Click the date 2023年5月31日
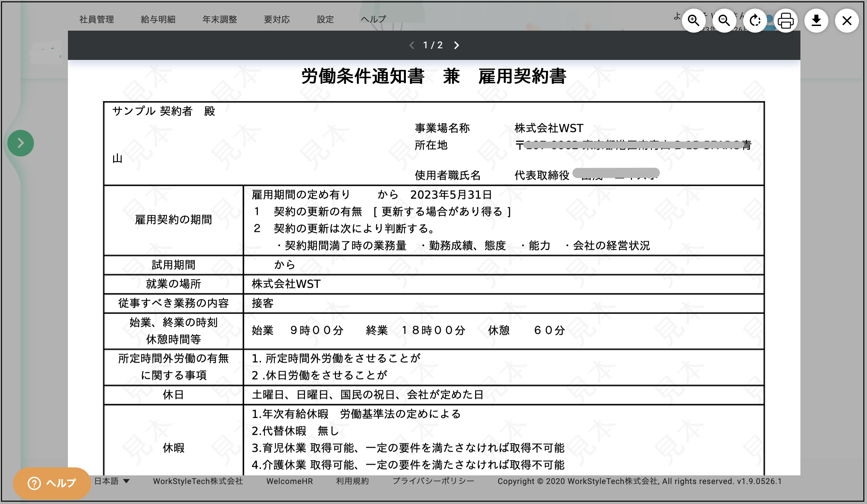Image resolution: width=867 pixels, height=504 pixels. (451, 195)
